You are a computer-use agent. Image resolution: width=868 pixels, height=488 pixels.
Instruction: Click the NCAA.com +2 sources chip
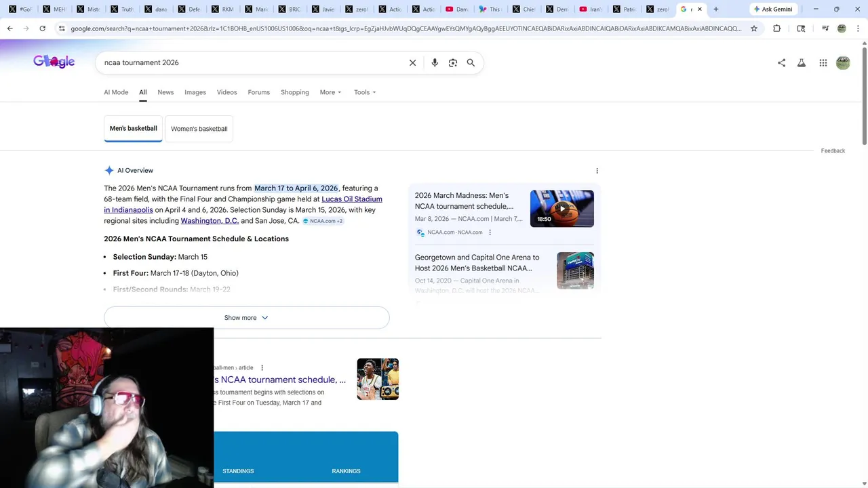323,221
